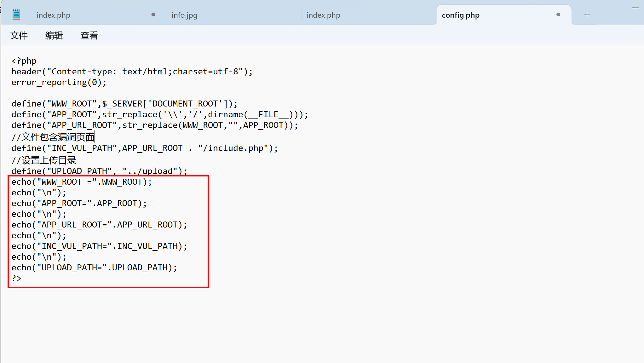Click the echo INC_VUL_PATH= line
This screenshot has width=644, height=363.
tap(99, 246)
